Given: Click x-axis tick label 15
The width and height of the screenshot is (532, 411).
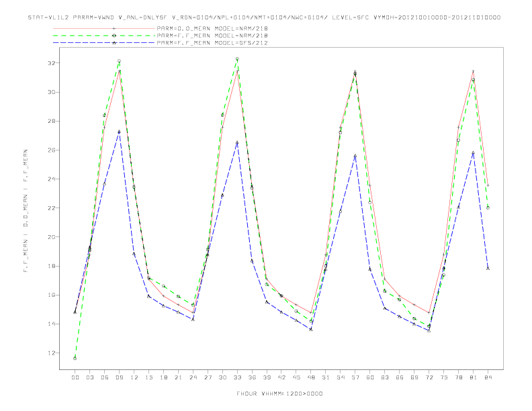Looking at the screenshot, I should point(148,377).
